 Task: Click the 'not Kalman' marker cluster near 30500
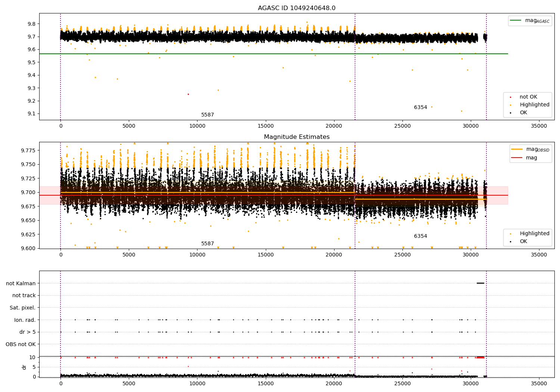coord(480,283)
